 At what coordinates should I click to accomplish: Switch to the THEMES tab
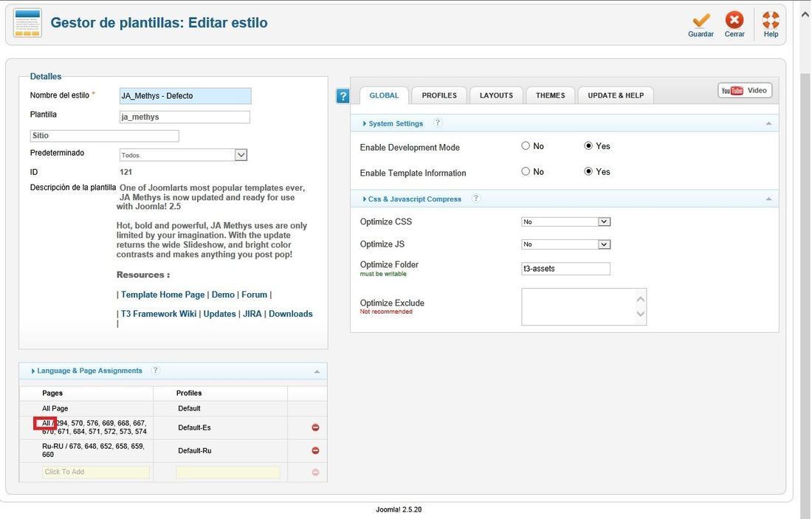(551, 95)
